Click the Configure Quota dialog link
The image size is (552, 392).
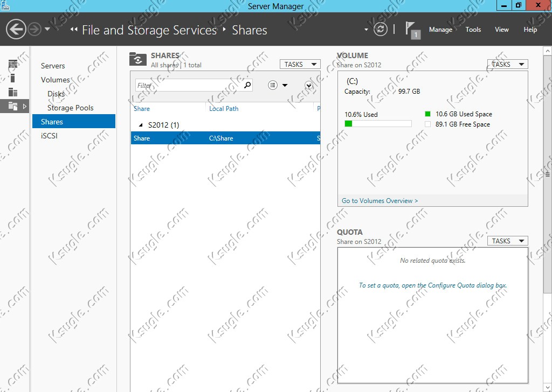click(433, 285)
